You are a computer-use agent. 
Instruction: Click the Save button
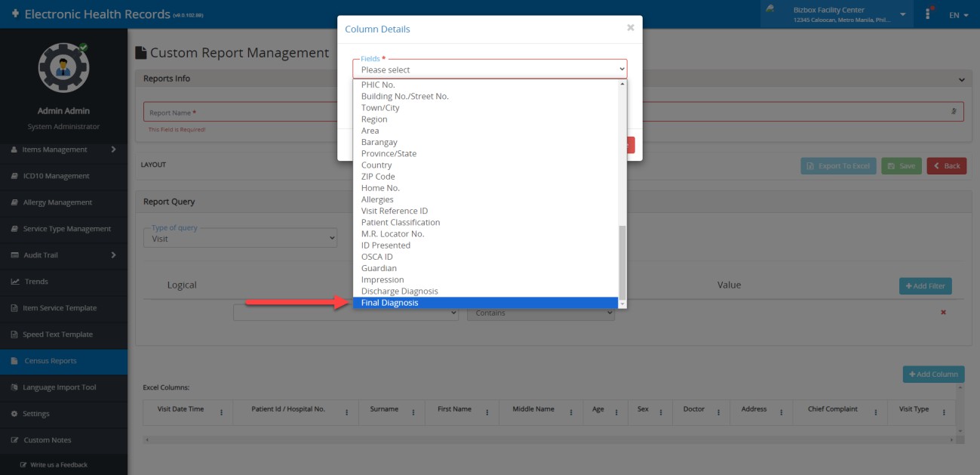(902, 166)
